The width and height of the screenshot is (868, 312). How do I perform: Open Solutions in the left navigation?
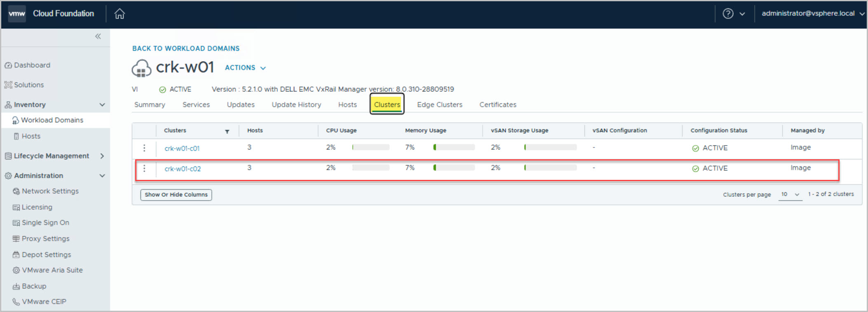coord(28,85)
